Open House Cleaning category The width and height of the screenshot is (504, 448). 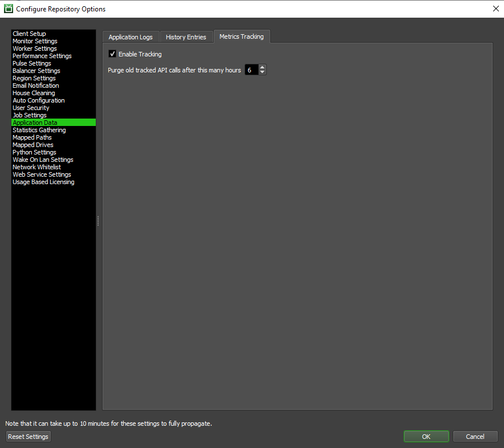(x=54, y=93)
